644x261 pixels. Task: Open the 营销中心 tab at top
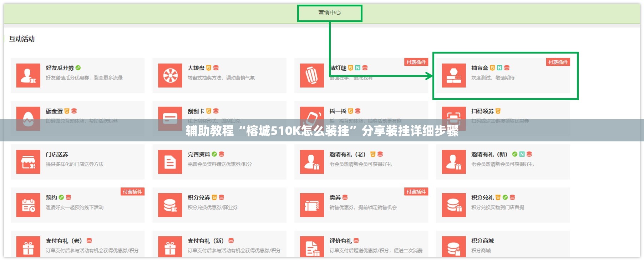click(x=330, y=12)
